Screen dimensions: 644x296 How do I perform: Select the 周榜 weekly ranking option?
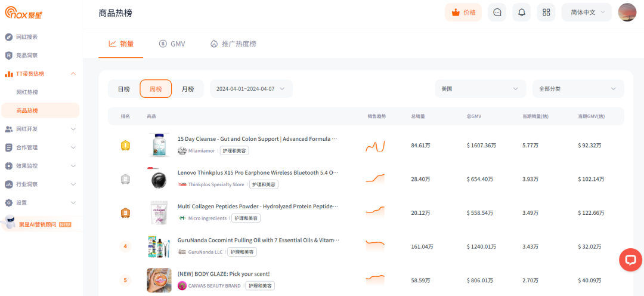click(x=156, y=89)
